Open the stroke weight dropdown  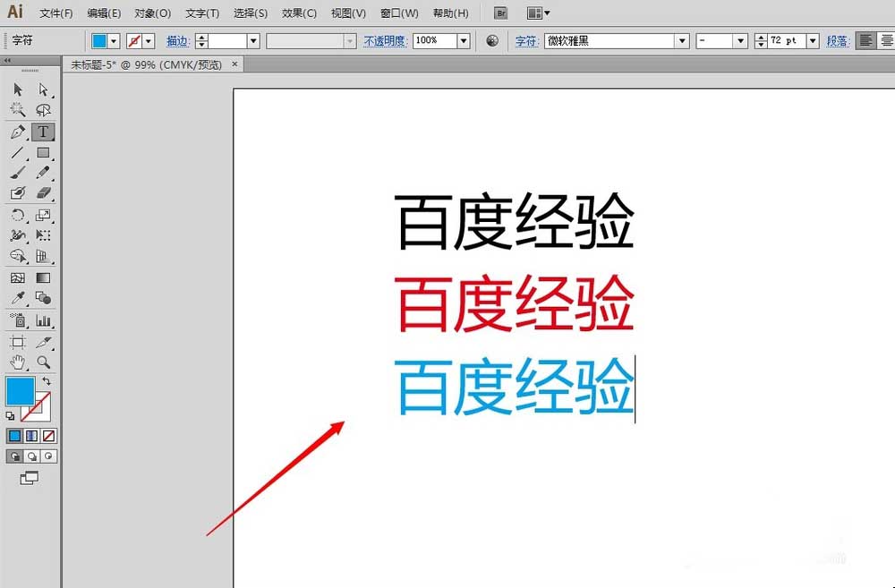pos(253,41)
